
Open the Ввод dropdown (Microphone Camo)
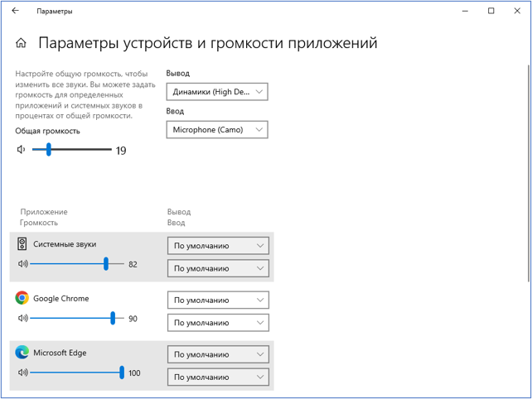click(217, 130)
